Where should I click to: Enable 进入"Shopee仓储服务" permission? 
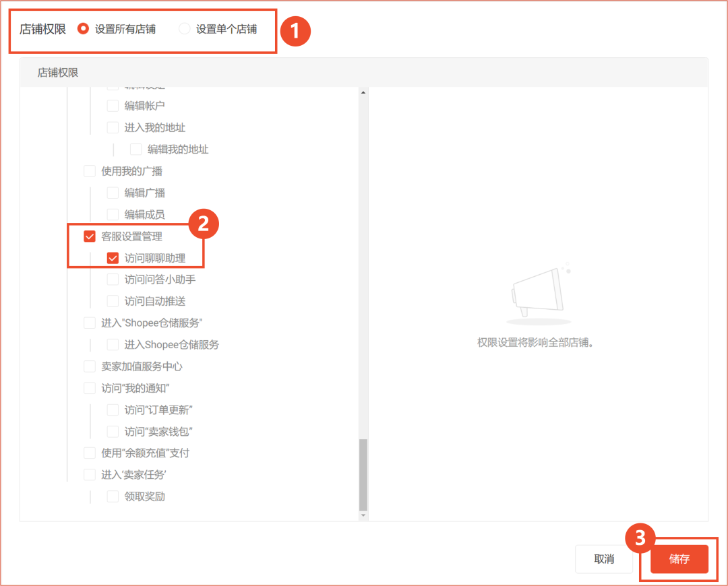tap(90, 323)
